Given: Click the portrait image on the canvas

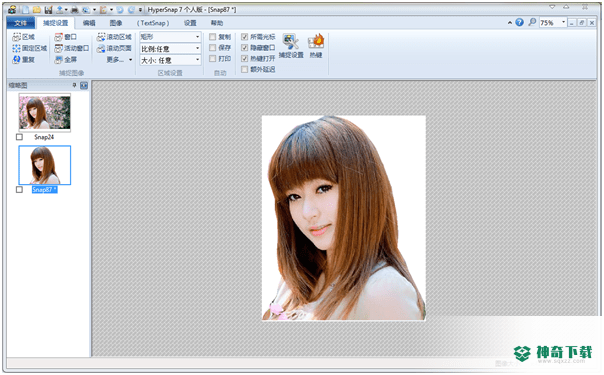Looking at the screenshot, I should click(x=344, y=218).
